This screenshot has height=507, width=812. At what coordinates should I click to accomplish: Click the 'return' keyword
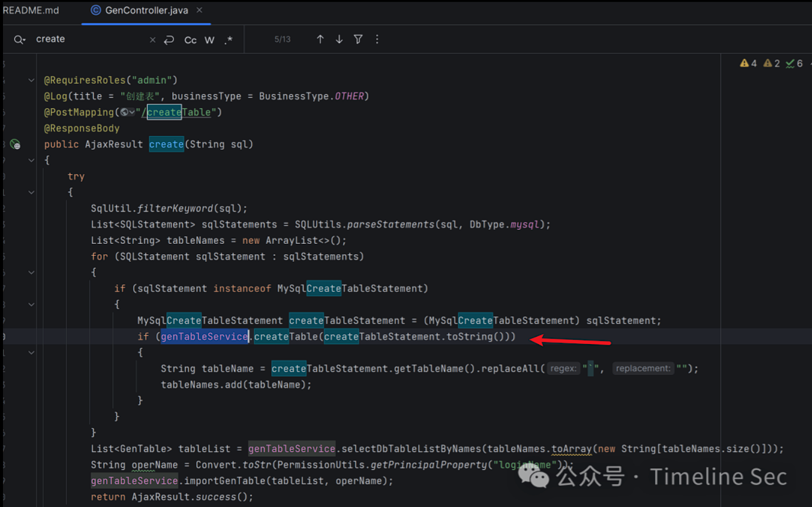(109, 497)
